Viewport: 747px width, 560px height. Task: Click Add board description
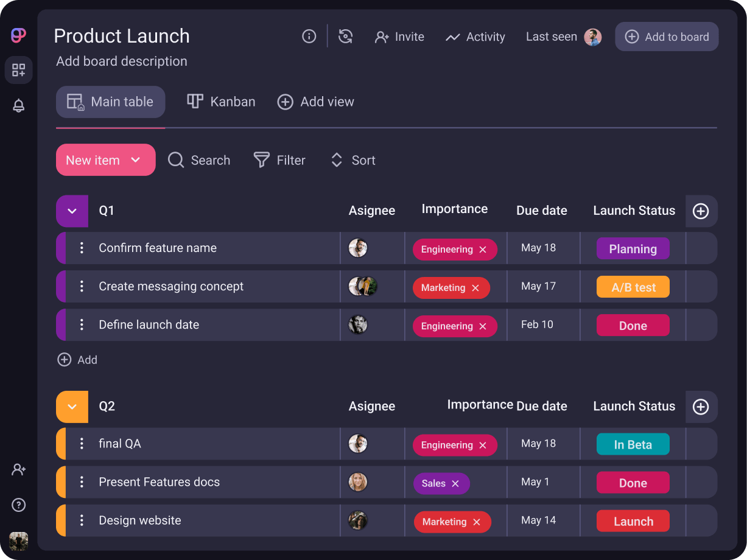tap(121, 61)
